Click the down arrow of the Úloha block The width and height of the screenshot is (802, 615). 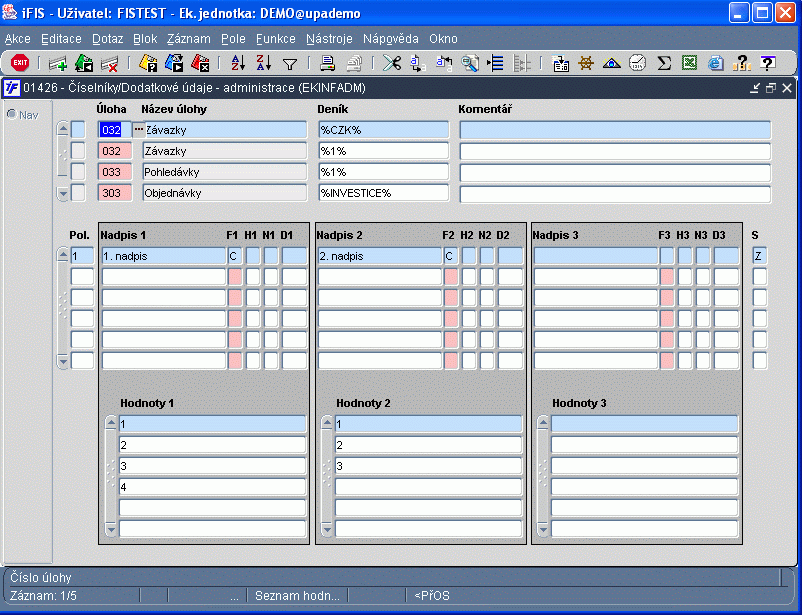coord(63,194)
